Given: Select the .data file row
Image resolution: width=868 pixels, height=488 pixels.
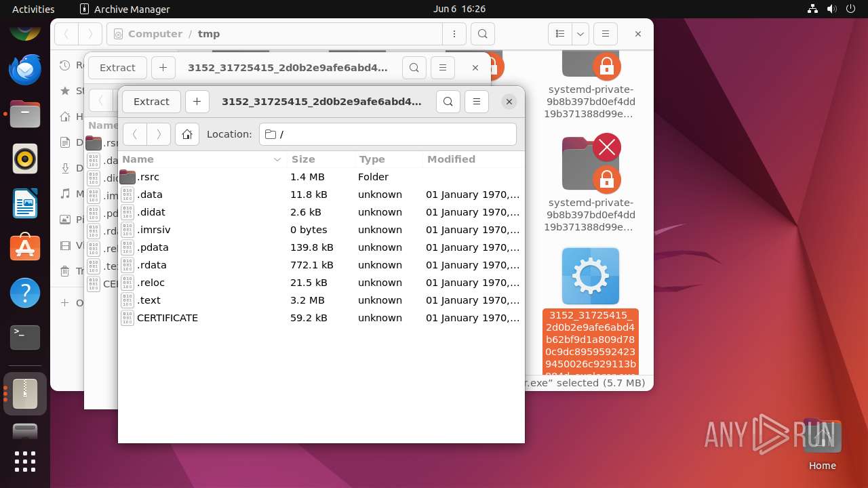Looking at the screenshot, I should click(x=321, y=195).
